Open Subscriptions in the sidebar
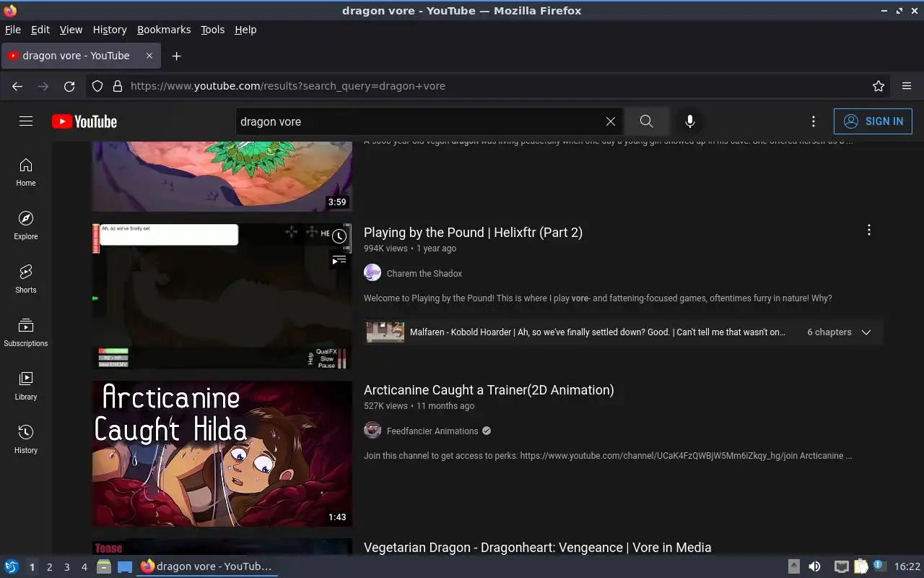924x578 pixels. 26,333
